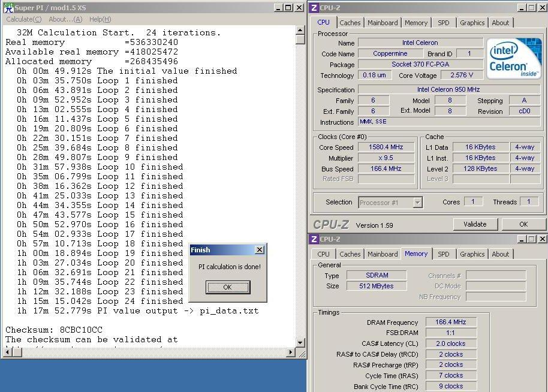Click Level 2 cache value 128 KBytes
This screenshot has width=548, height=392.
click(480, 169)
